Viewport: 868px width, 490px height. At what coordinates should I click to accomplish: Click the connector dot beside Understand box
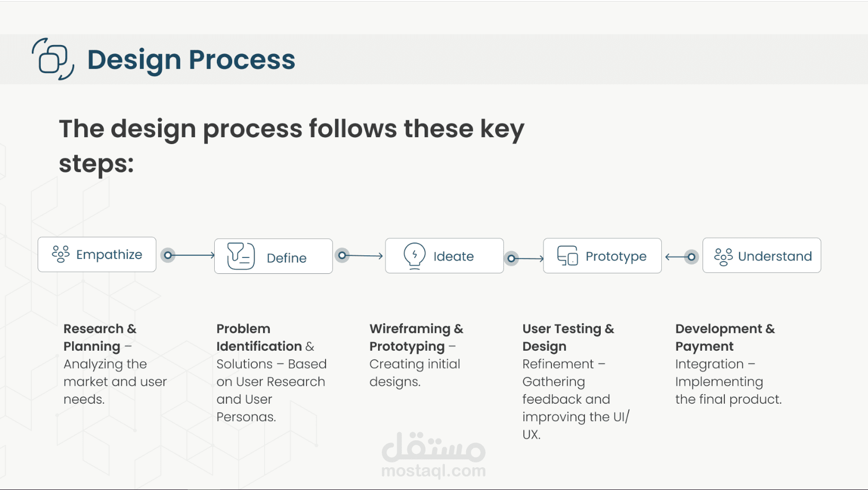(691, 257)
